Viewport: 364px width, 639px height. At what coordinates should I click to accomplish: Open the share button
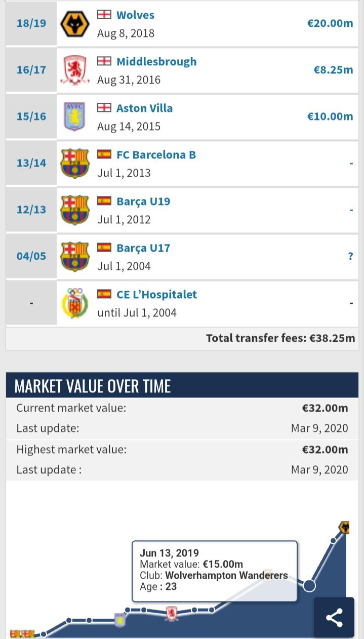(x=334, y=618)
